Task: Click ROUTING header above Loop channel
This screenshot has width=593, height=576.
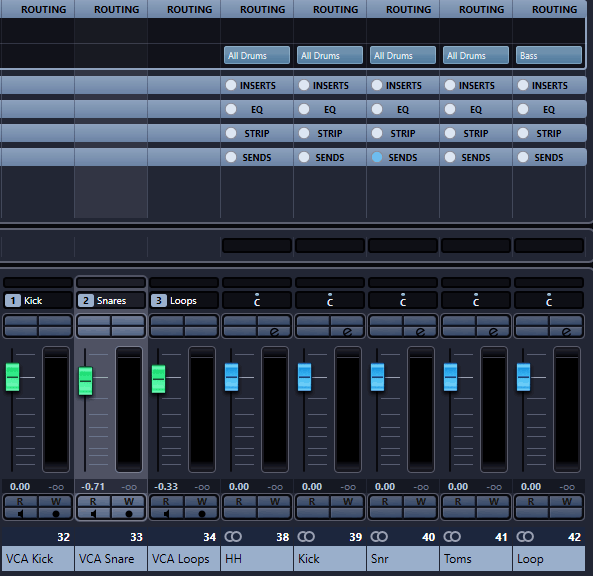Action: [x=554, y=9]
